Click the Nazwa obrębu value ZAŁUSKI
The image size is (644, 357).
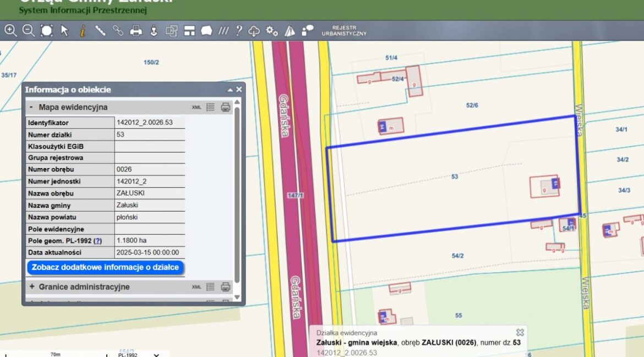tap(130, 193)
